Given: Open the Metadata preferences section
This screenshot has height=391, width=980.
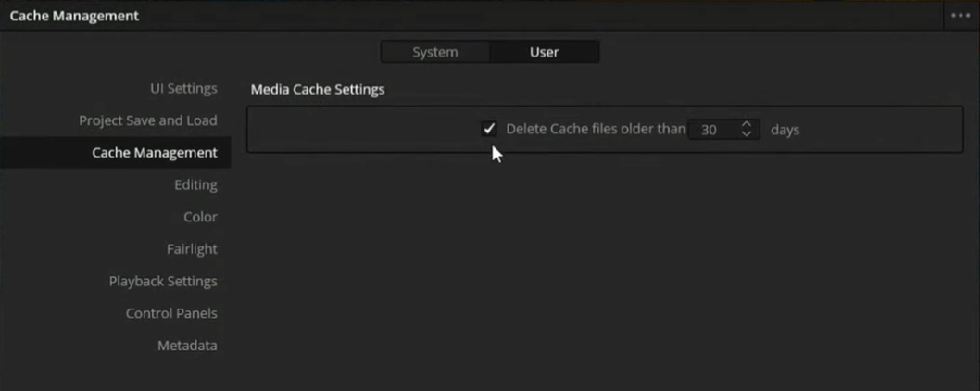Looking at the screenshot, I should (x=187, y=345).
